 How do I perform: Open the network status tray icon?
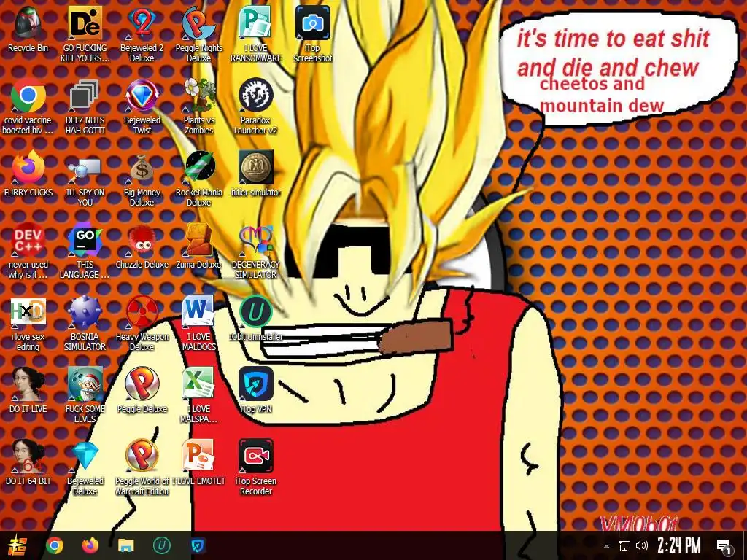pyautogui.click(x=624, y=545)
